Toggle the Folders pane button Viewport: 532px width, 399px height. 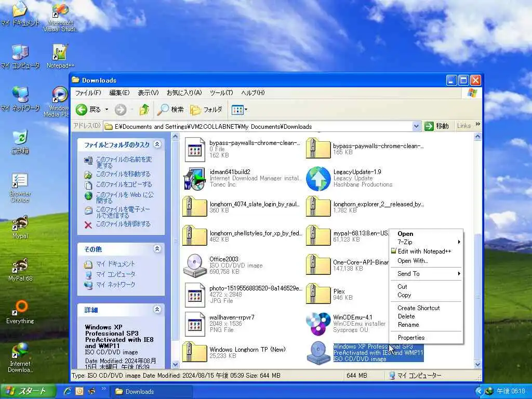click(206, 110)
